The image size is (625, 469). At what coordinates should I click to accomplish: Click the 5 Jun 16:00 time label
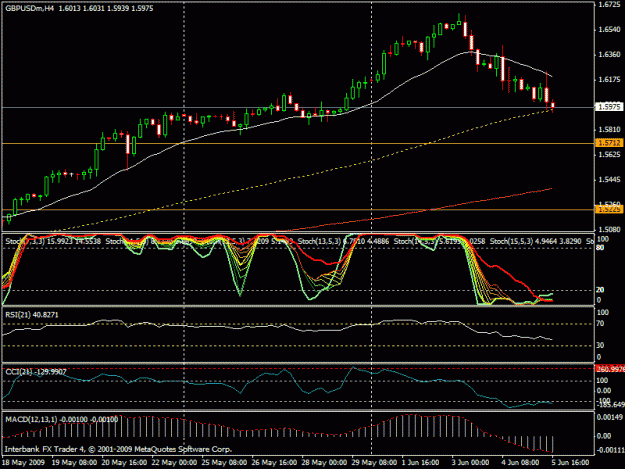[570, 463]
